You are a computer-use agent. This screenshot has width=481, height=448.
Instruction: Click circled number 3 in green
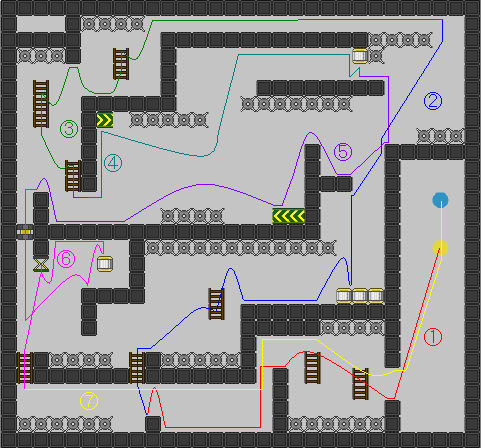(69, 129)
